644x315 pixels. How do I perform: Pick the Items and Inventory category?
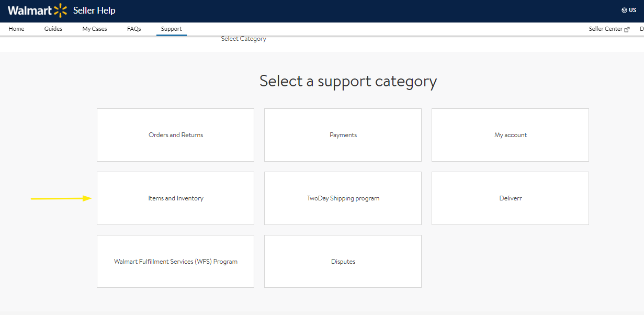pos(175,198)
